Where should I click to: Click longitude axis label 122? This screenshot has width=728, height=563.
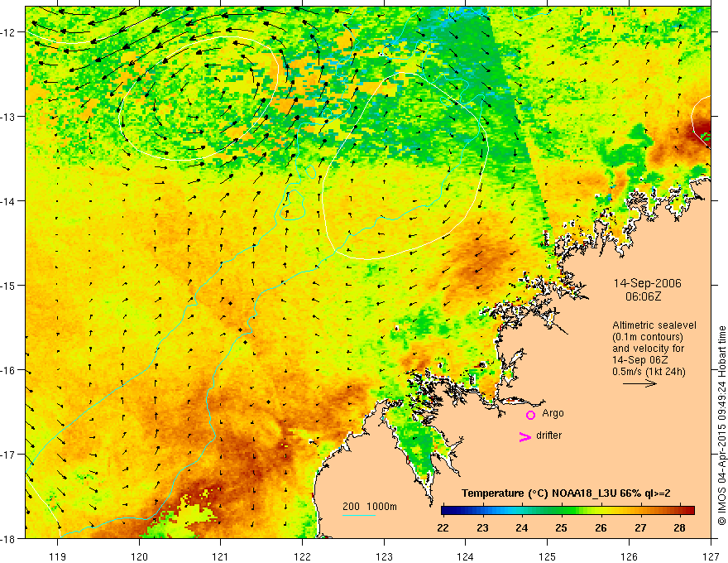tap(302, 556)
